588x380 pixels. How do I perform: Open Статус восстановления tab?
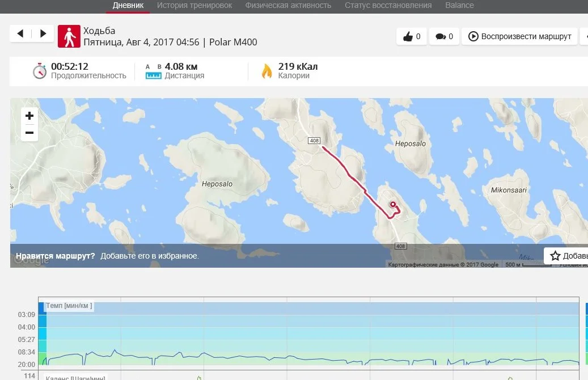click(x=388, y=6)
